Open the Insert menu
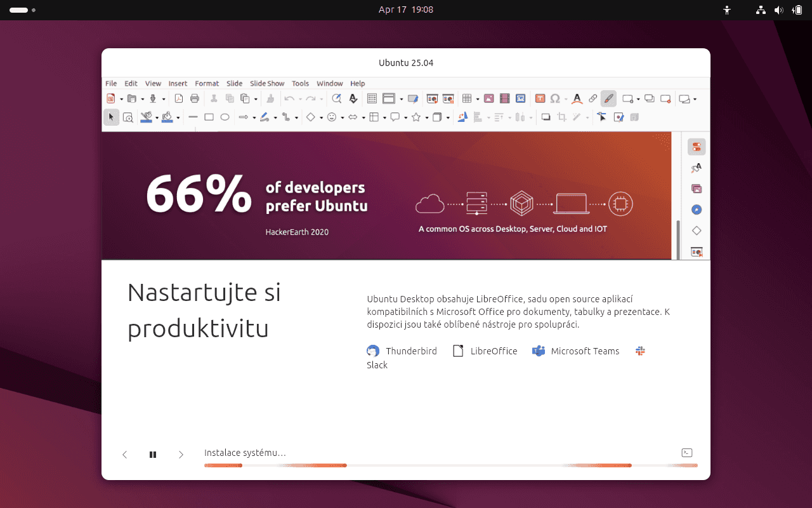Image resolution: width=812 pixels, height=508 pixels. [178, 83]
